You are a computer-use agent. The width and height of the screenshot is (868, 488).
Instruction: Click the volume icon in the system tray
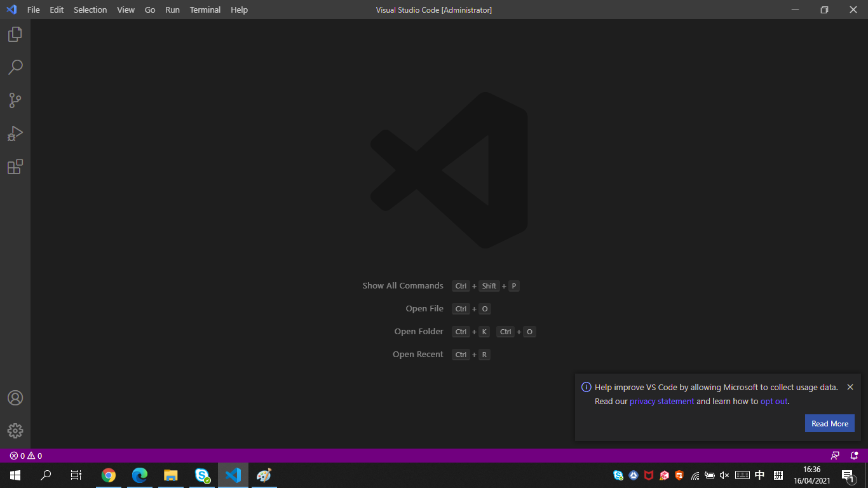pos(724,475)
